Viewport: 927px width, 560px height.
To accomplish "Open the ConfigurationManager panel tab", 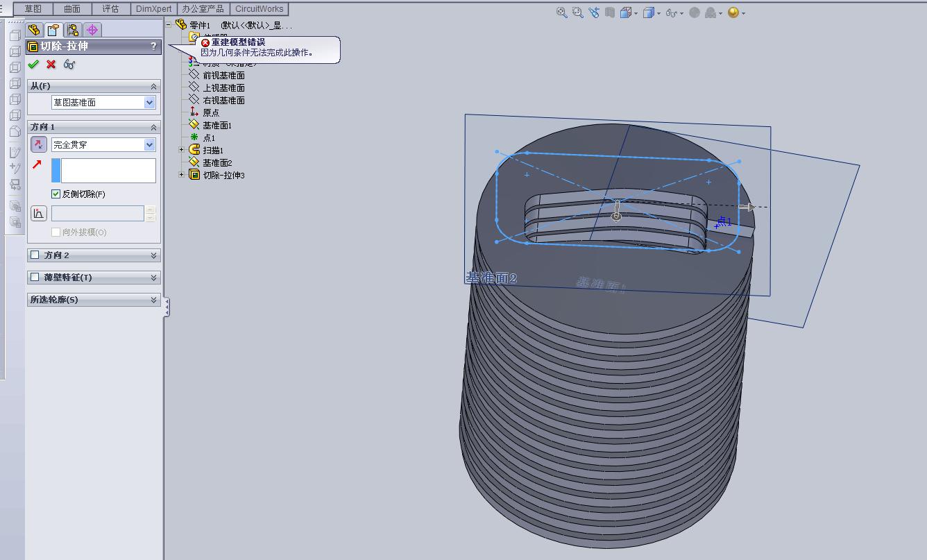I will [x=73, y=30].
